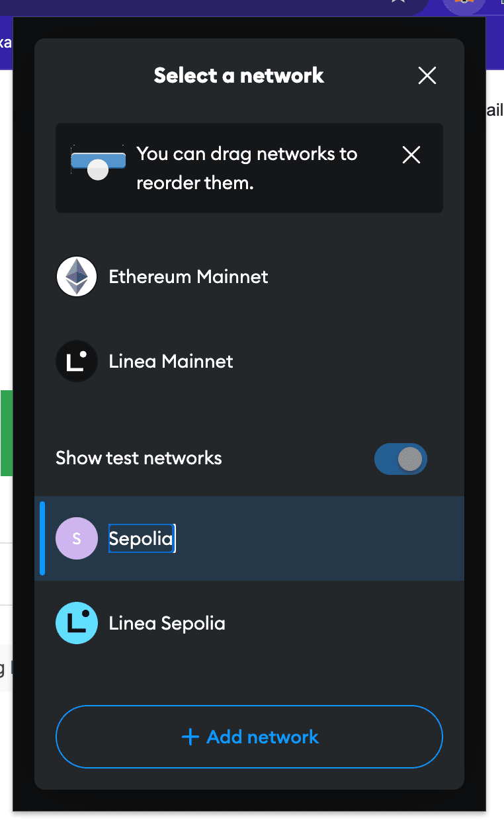Click the purple Sepolia avatar icon
Viewport: 504px width, 832px height.
click(x=77, y=538)
